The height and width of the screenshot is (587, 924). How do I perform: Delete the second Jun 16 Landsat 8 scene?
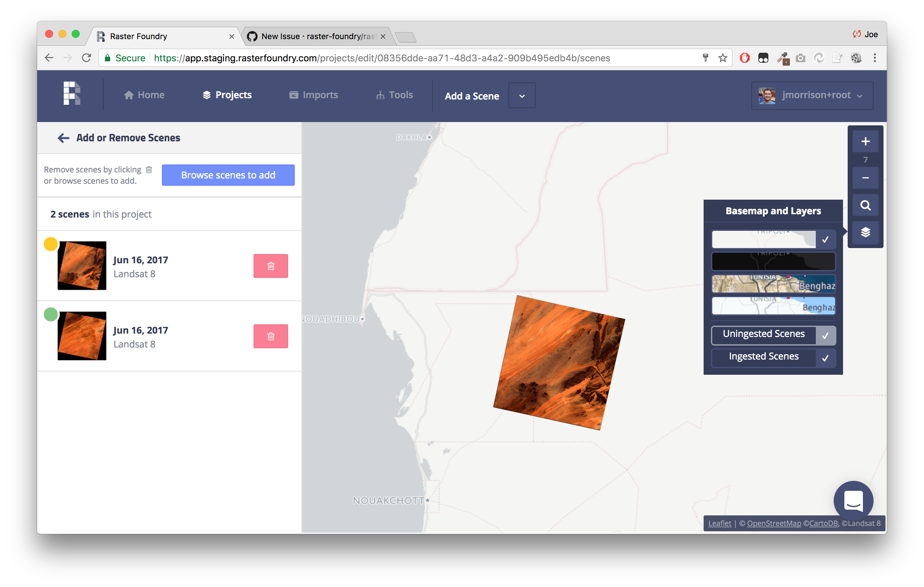270,336
